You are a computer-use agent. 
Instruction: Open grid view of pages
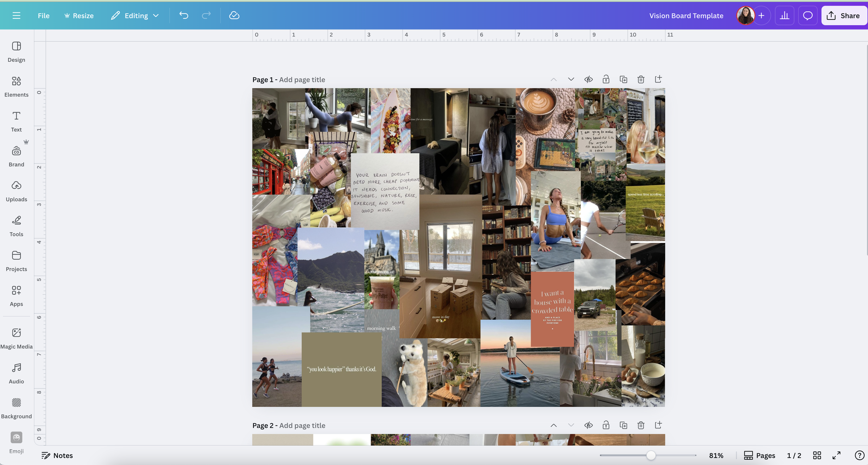pyautogui.click(x=817, y=455)
